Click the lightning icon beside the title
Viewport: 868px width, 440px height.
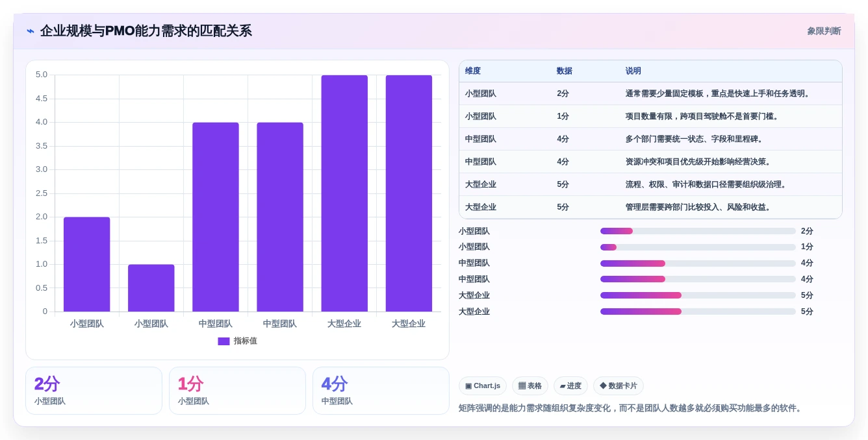pos(30,31)
